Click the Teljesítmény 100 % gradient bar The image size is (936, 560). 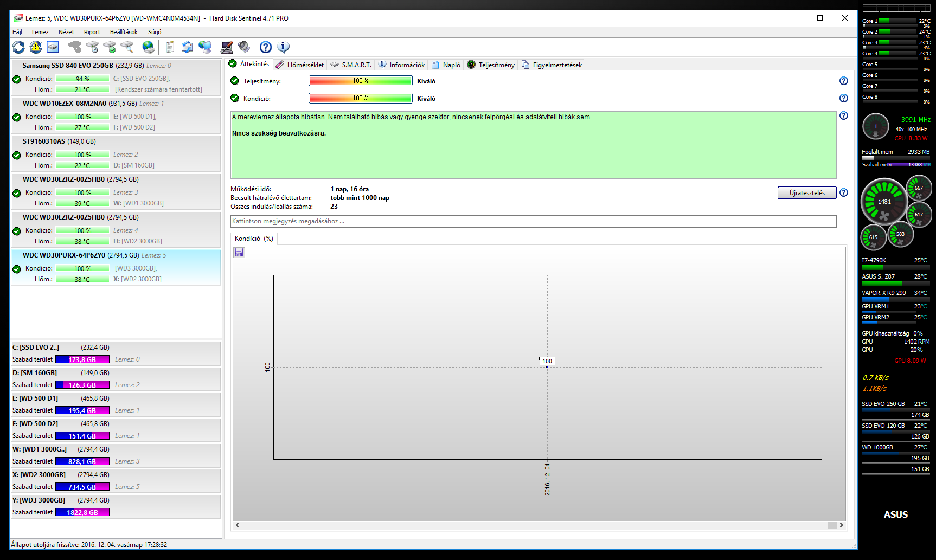point(360,81)
